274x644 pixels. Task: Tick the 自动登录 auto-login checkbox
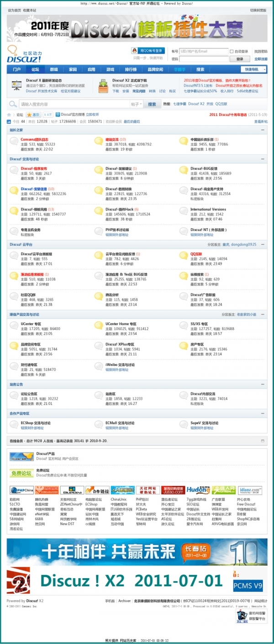[232, 52]
